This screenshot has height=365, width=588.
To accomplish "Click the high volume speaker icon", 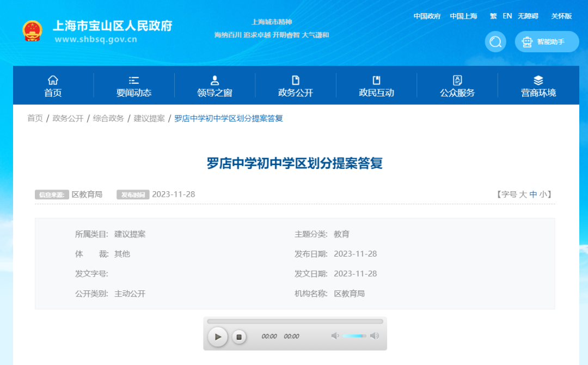I will [374, 336].
